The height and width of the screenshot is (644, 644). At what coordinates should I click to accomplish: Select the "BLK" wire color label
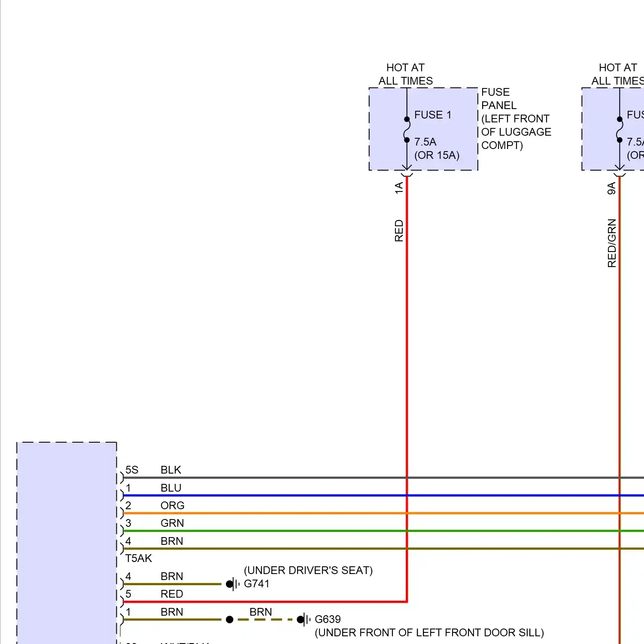171,470
